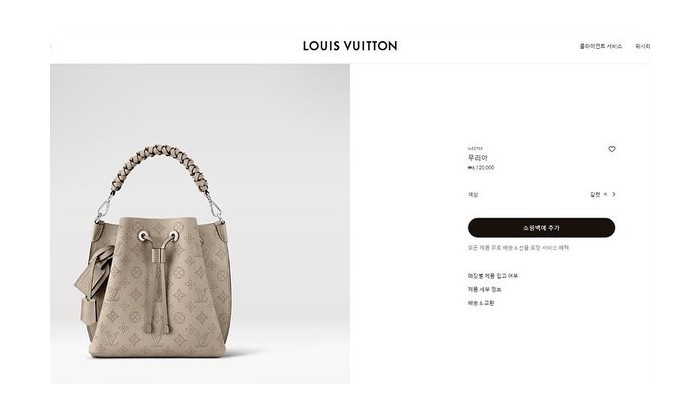Select the 갈렛 color dot swatch

coord(605,194)
